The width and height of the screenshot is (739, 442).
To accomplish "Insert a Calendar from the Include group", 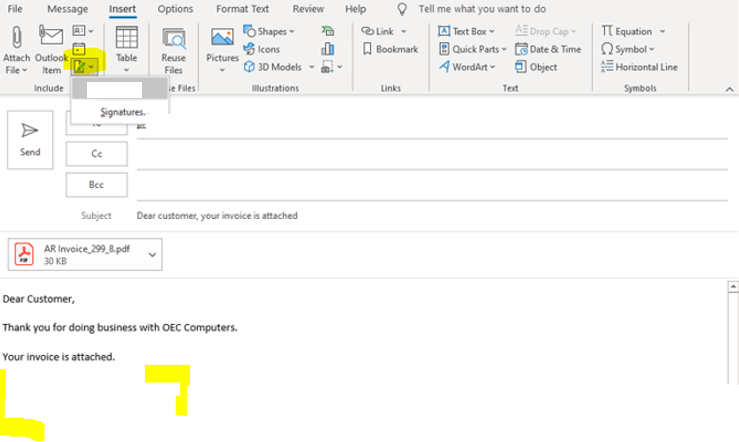I will 79,49.
